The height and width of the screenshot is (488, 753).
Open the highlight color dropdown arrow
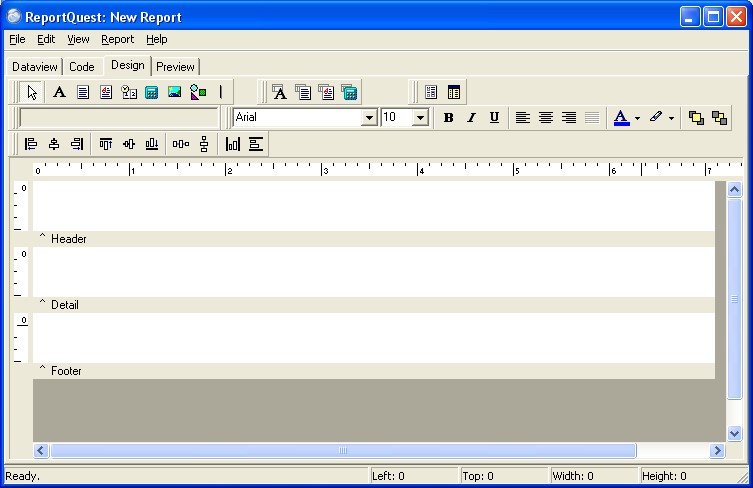click(x=671, y=118)
